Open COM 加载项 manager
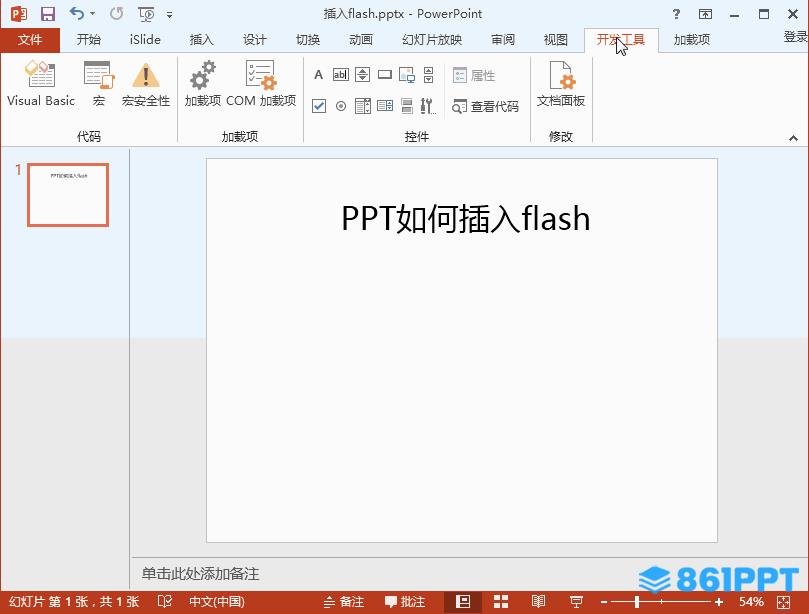Screen dimensions: 809x614 [x=261, y=84]
